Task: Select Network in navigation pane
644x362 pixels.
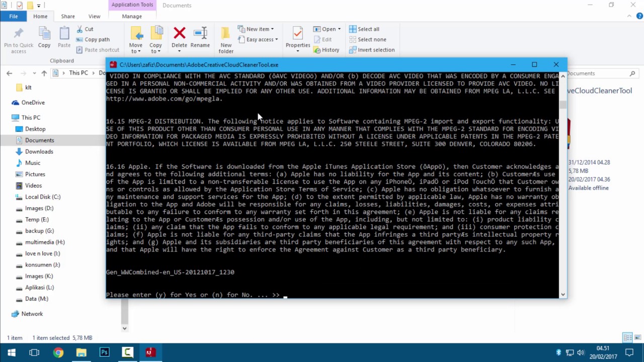Action: coord(32,314)
